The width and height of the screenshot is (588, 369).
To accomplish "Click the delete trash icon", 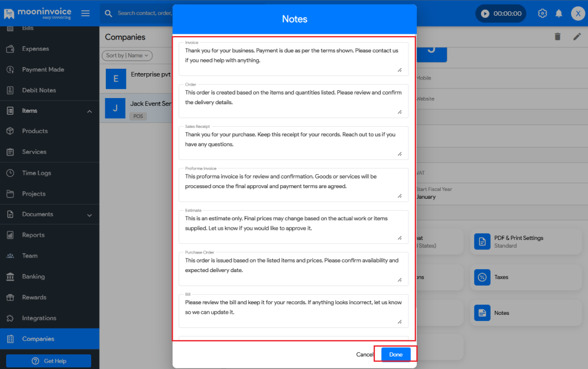I will [x=558, y=37].
